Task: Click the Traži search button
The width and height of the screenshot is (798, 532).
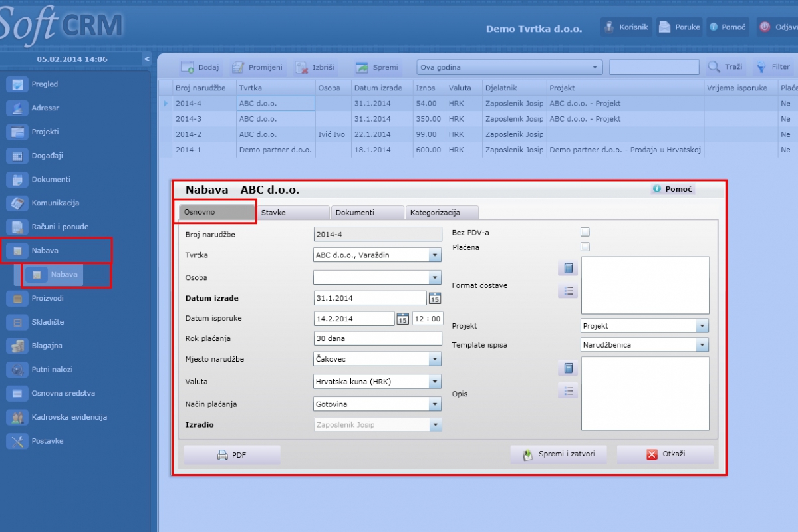Action: pyautogui.click(x=726, y=67)
